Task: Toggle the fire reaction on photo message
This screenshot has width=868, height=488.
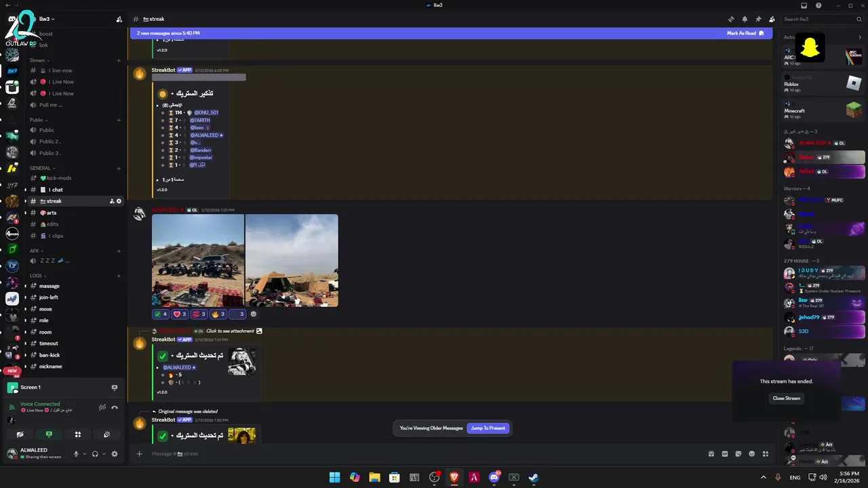Action: click(218, 314)
